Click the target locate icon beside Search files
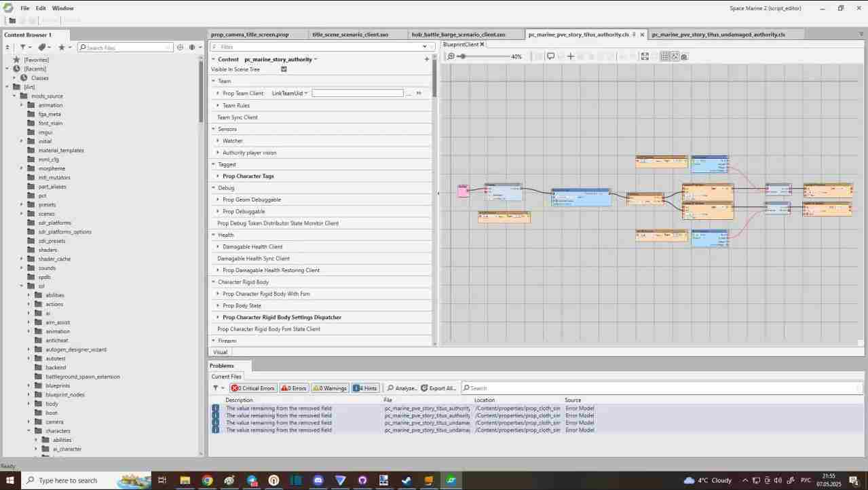The height and width of the screenshot is (490, 868). pyautogui.click(x=180, y=48)
